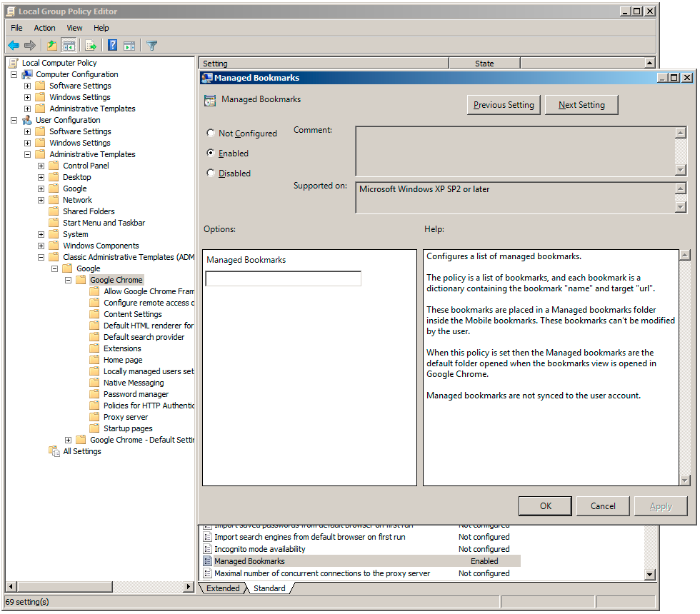Click the Next Setting button

click(x=581, y=104)
